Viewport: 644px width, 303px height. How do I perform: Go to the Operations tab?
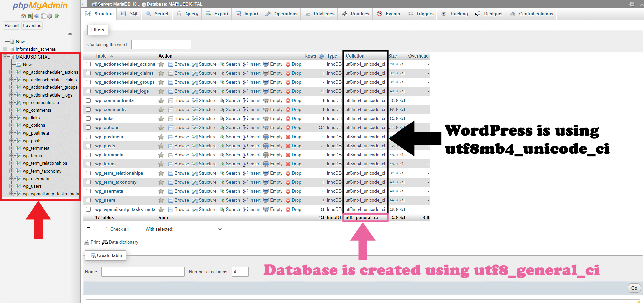tap(282, 14)
